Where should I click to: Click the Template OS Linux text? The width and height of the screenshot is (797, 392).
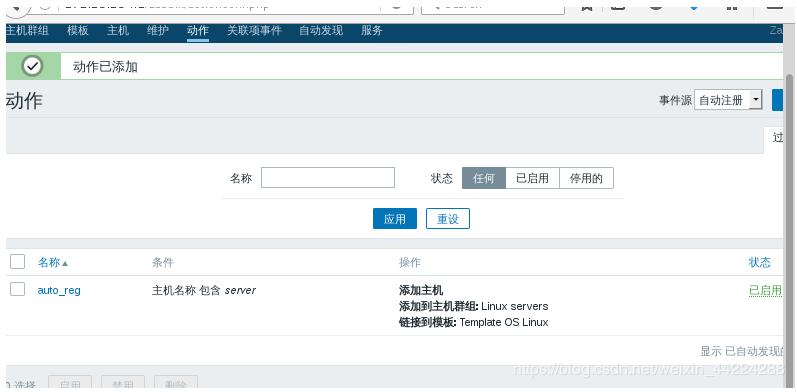pyautogui.click(x=504, y=322)
